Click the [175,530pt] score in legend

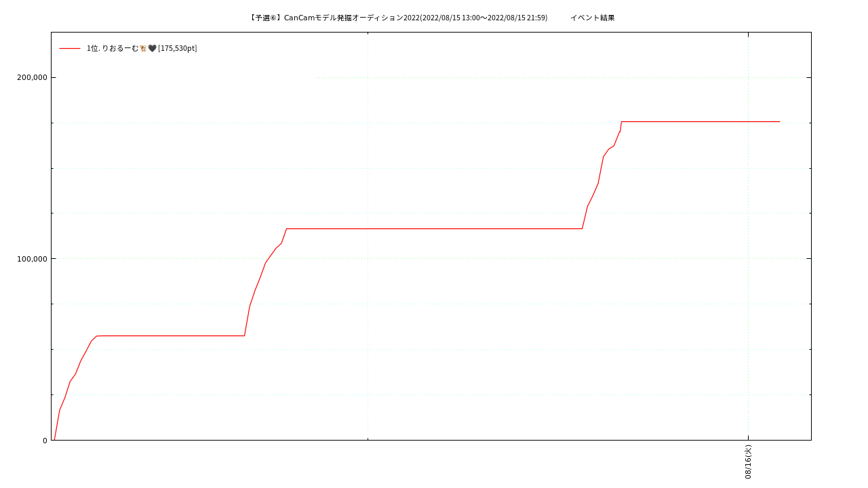(178, 48)
